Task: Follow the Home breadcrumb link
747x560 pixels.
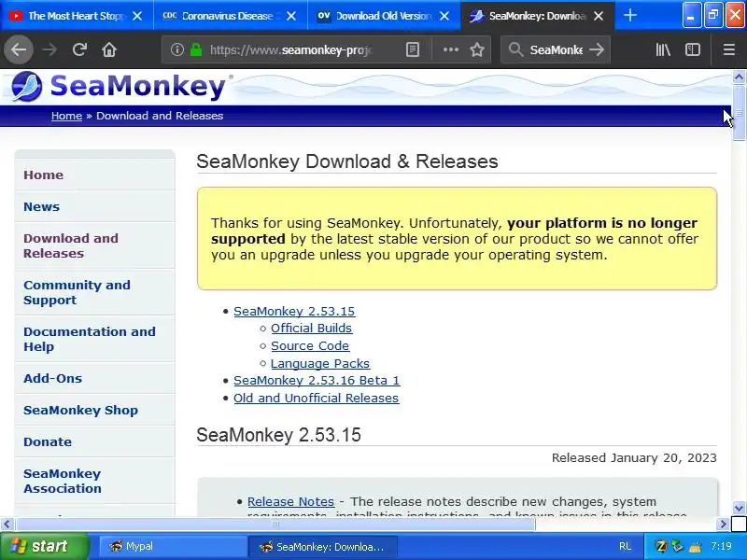Action: [x=66, y=116]
